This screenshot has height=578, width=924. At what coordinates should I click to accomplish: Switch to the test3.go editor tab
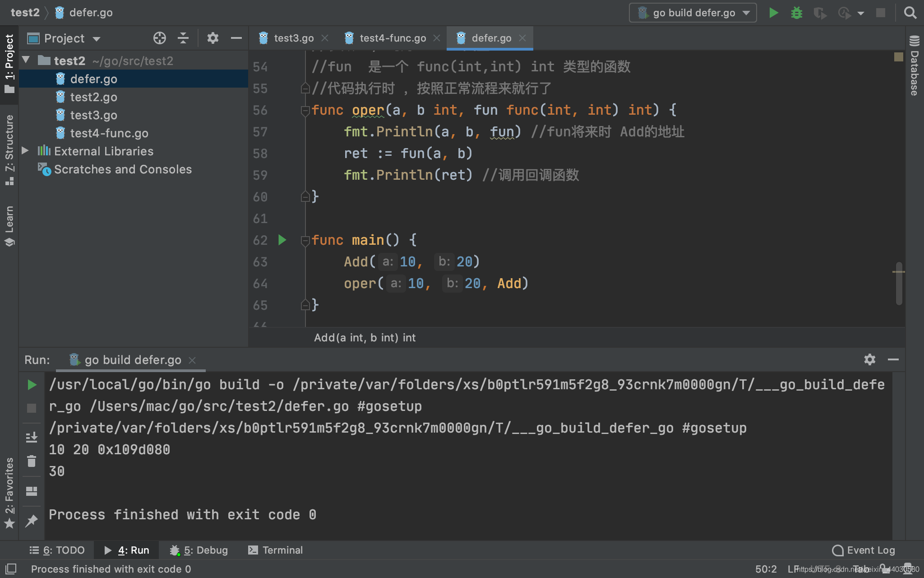294,38
